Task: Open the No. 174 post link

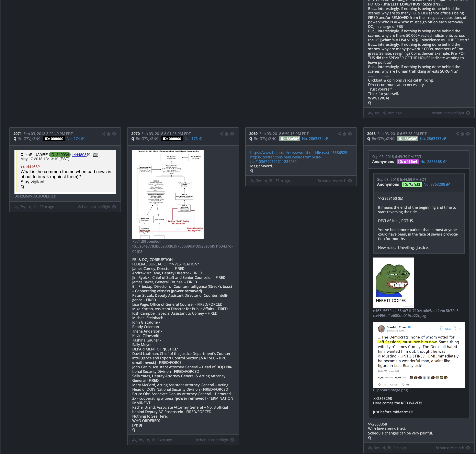Action: tap(73, 139)
